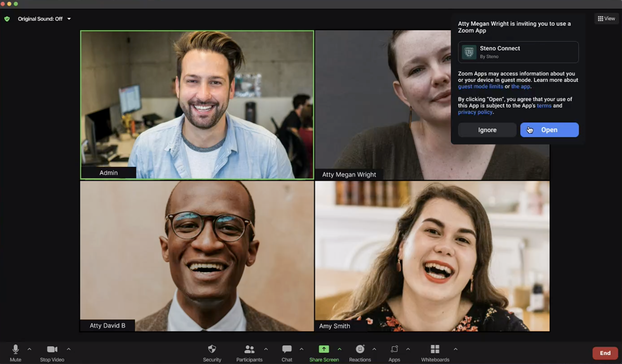Stop the video camera
The image size is (622, 364).
coord(52,353)
